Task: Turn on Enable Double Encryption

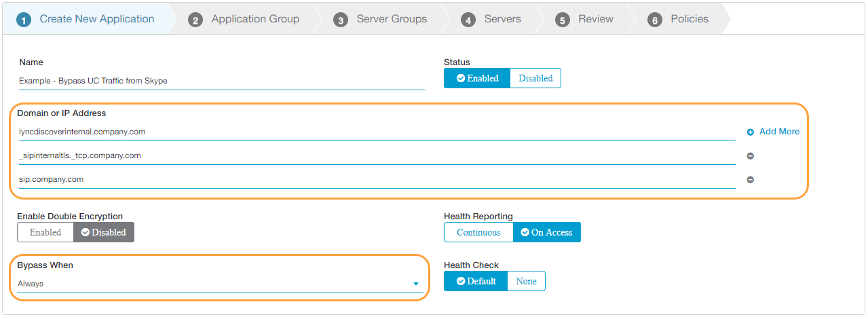Action: click(45, 232)
